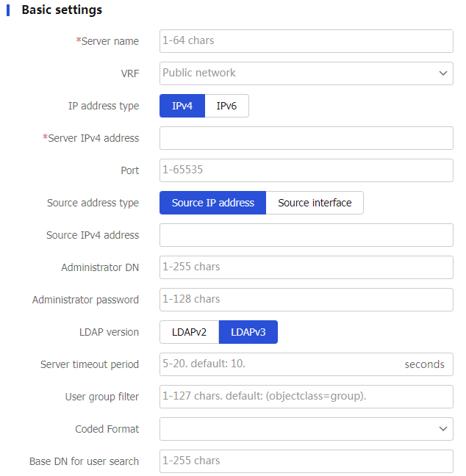466x476 pixels.
Task: Click the Administrator password field
Action: pyautogui.click(x=307, y=300)
